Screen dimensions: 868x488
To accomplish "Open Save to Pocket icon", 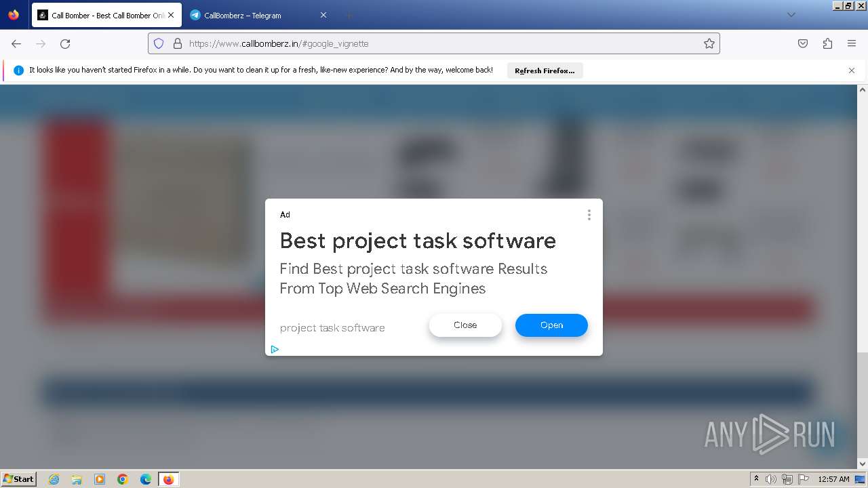I will click(803, 43).
